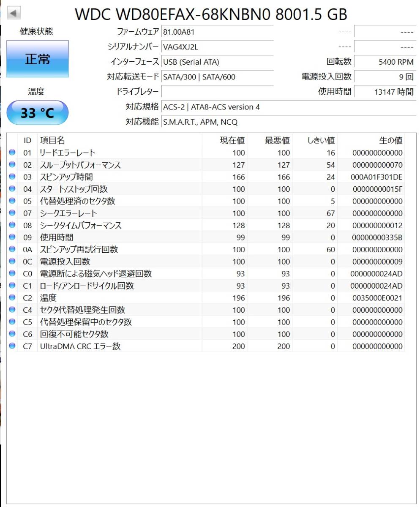Click power on hours value 13147 時間

(385, 92)
